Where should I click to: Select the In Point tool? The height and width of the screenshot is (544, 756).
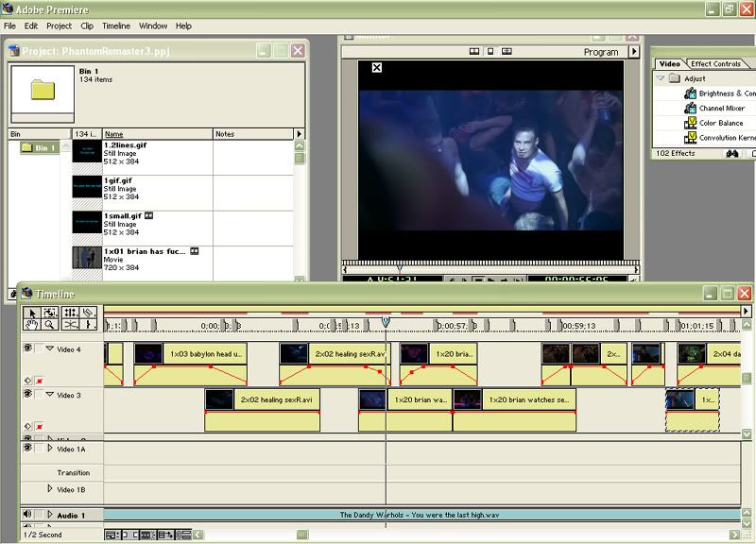pyautogui.click(x=88, y=325)
